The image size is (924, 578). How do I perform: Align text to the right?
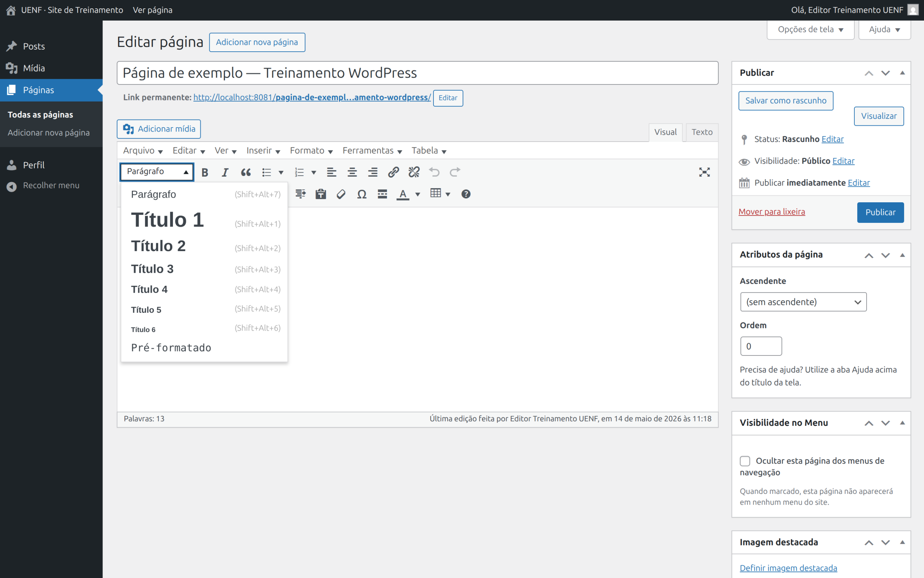[x=372, y=172]
